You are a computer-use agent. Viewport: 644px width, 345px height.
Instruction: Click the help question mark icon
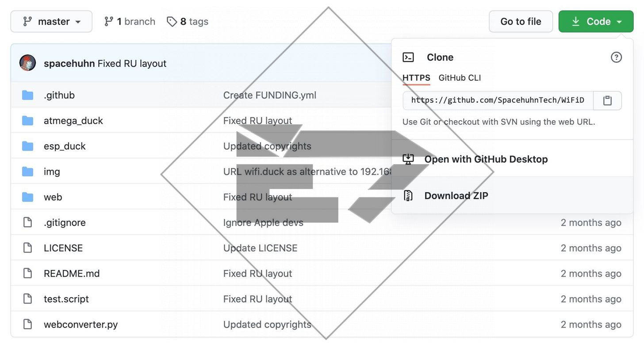[x=616, y=57]
